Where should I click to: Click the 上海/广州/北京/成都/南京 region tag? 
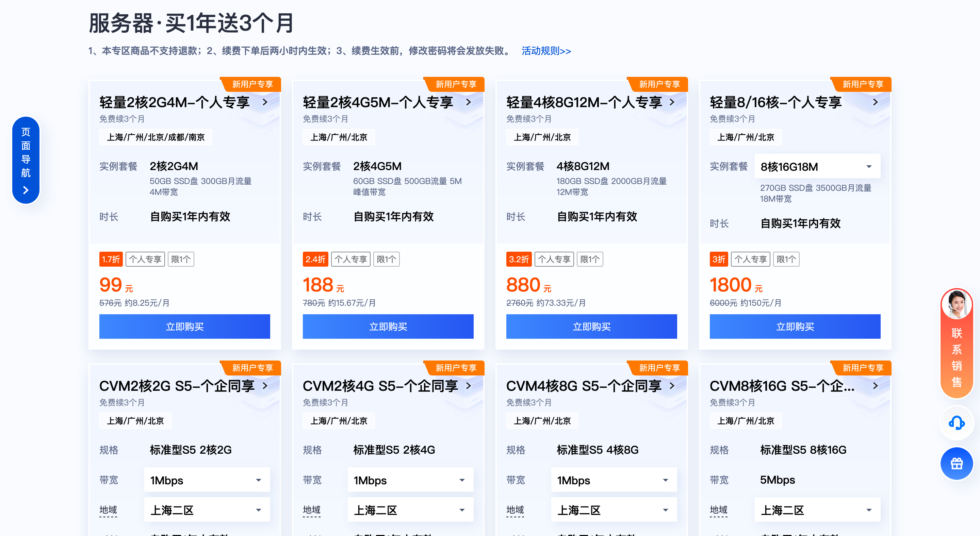[156, 137]
